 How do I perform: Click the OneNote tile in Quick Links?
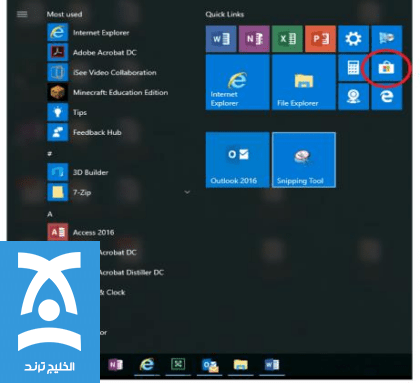[x=254, y=39]
